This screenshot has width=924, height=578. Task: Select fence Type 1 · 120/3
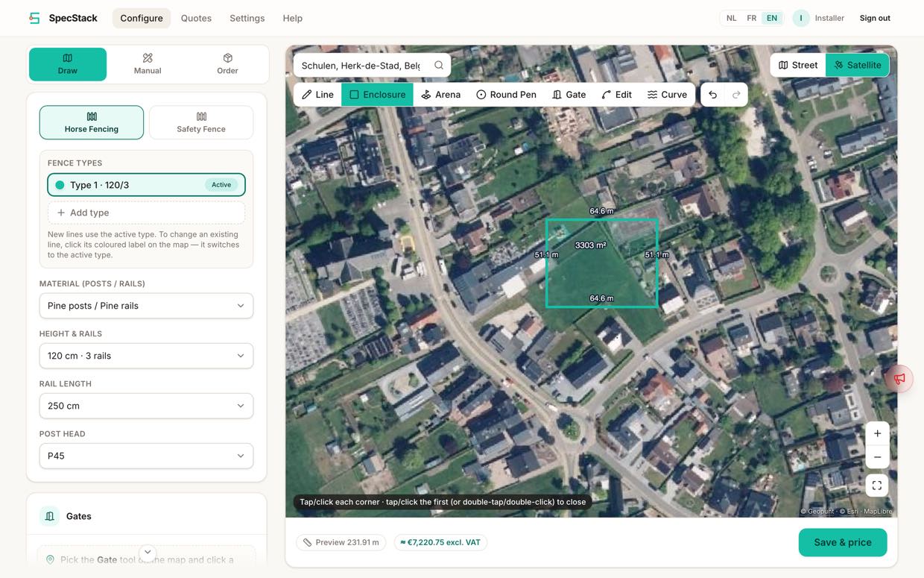pyautogui.click(x=146, y=185)
